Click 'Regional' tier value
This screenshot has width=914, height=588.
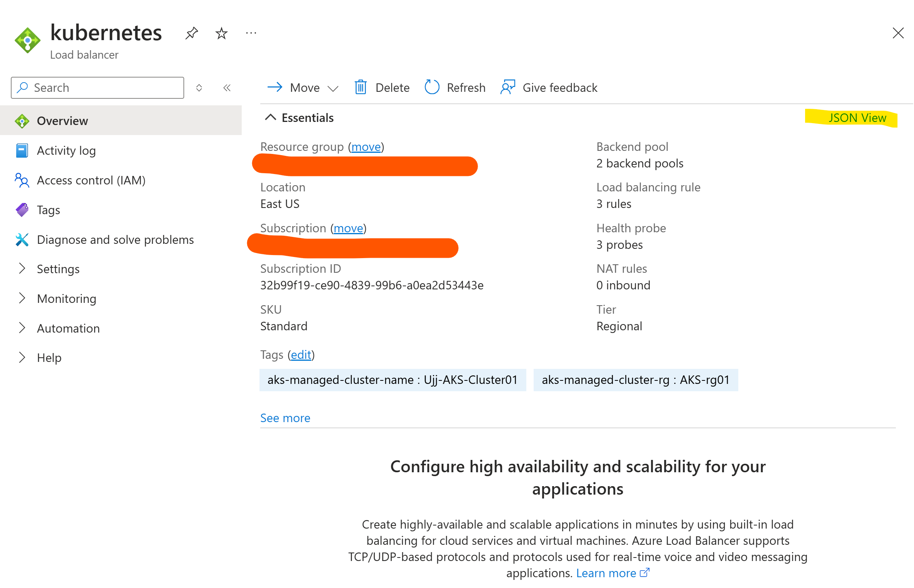click(619, 326)
